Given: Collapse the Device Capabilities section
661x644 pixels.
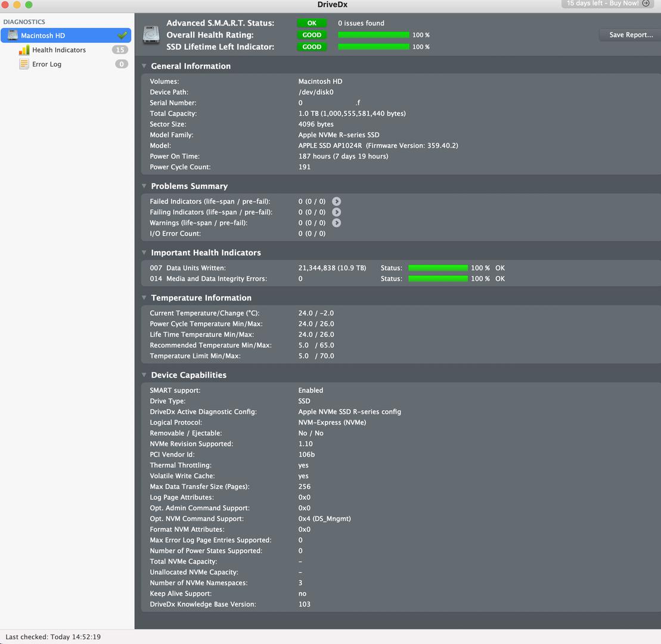Looking at the screenshot, I should pyautogui.click(x=144, y=375).
